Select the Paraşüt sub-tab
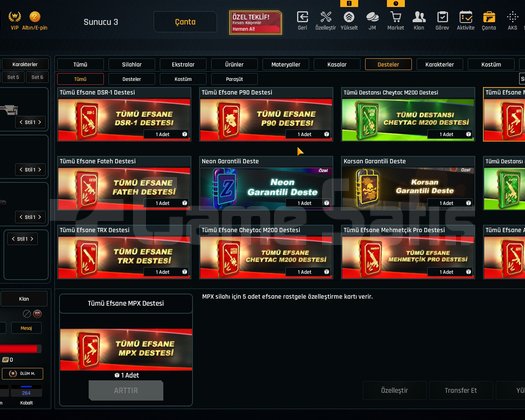This screenshot has height=420, width=525. tap(234, 79)
